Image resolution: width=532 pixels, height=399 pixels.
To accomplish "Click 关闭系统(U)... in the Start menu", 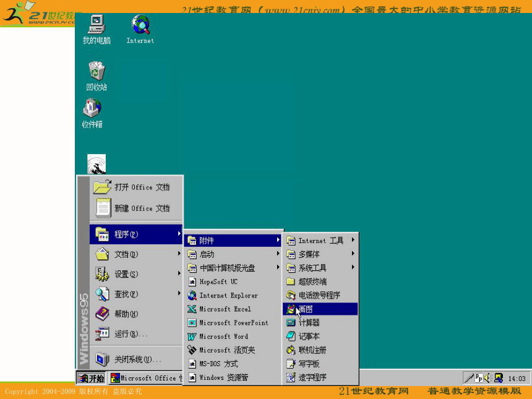I will click(136, 359).
